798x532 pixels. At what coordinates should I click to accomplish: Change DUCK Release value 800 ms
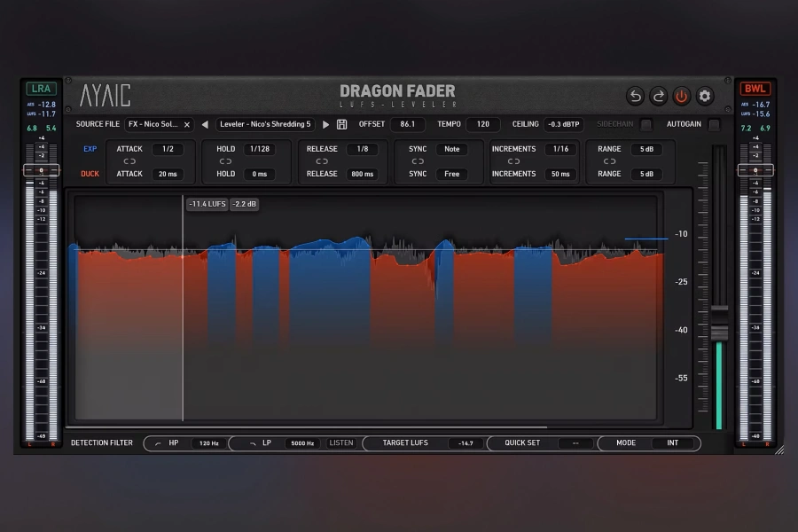click(x=363, y=174)
